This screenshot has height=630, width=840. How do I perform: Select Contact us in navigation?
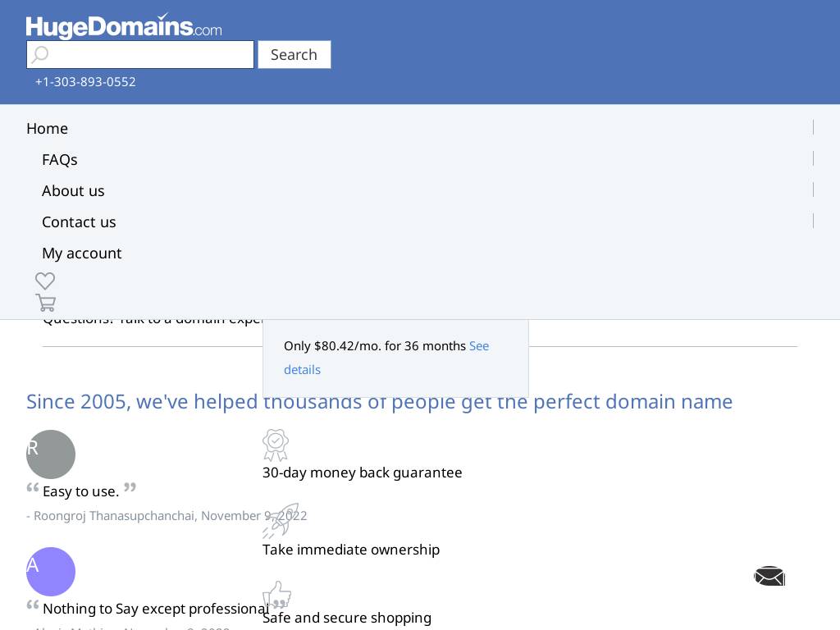point(79,222)
